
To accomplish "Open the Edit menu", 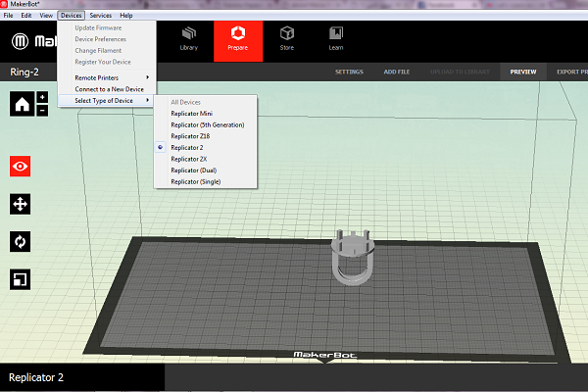I will [x=26, y=16].
